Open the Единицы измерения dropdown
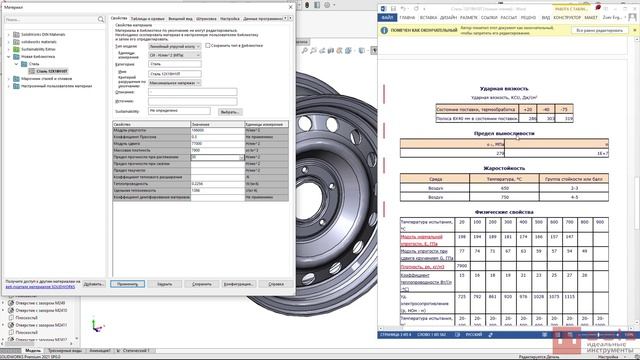 click(x=174, y=55)
